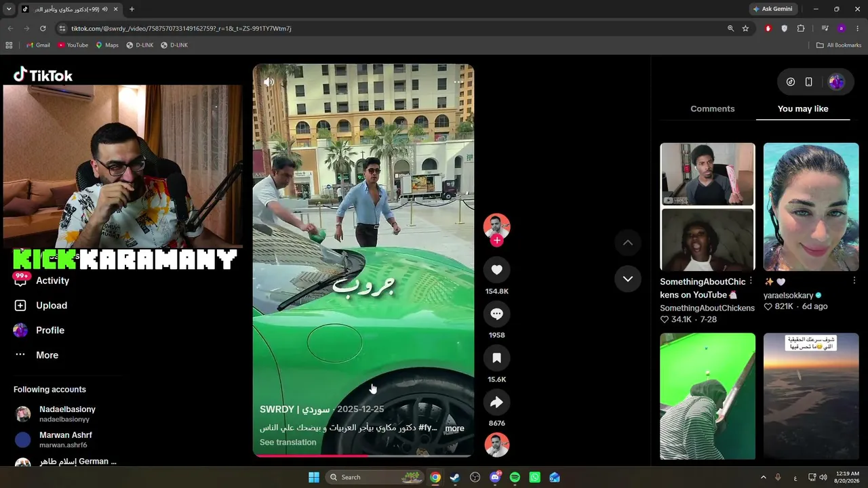The height and width of the screenshot is (488, 868).
Task: Open the All Bookmarks folder
Action: [839, 45]
